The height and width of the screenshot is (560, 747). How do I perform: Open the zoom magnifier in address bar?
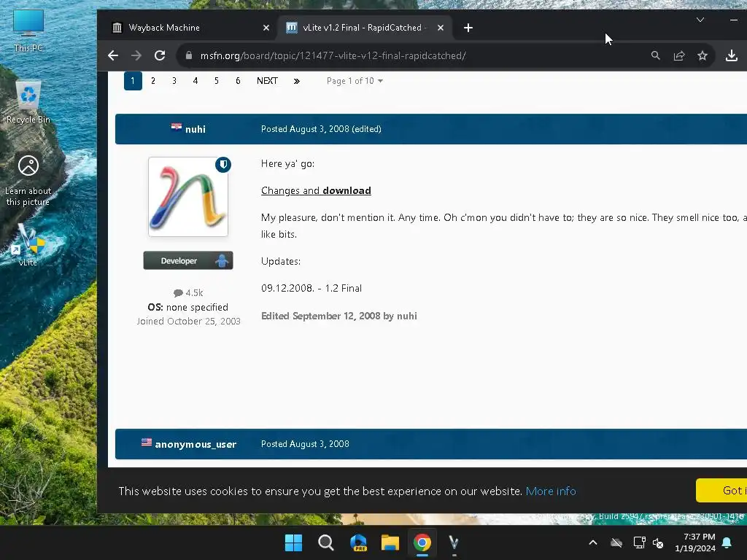(656, 55)
